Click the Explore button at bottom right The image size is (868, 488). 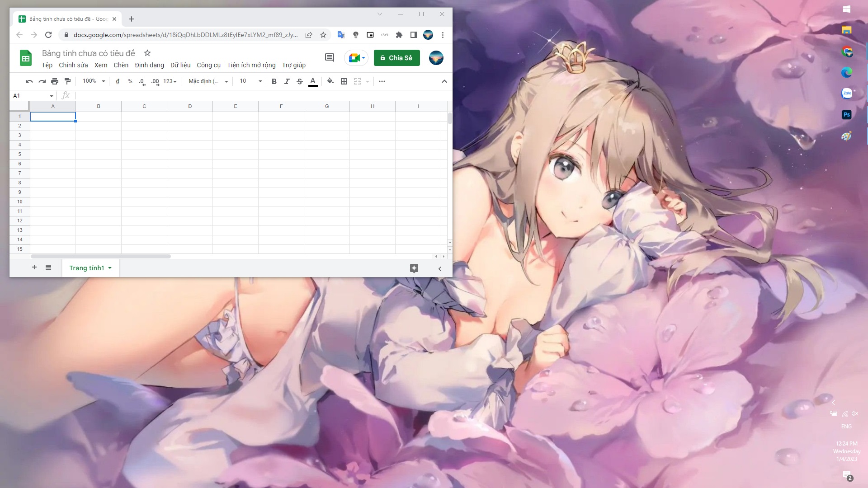[414, 268]
